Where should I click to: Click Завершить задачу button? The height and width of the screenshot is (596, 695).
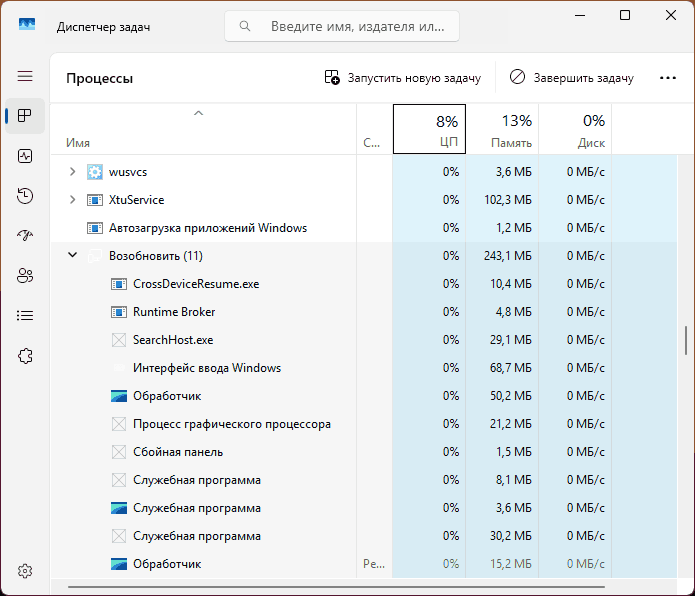click(572, 78)
